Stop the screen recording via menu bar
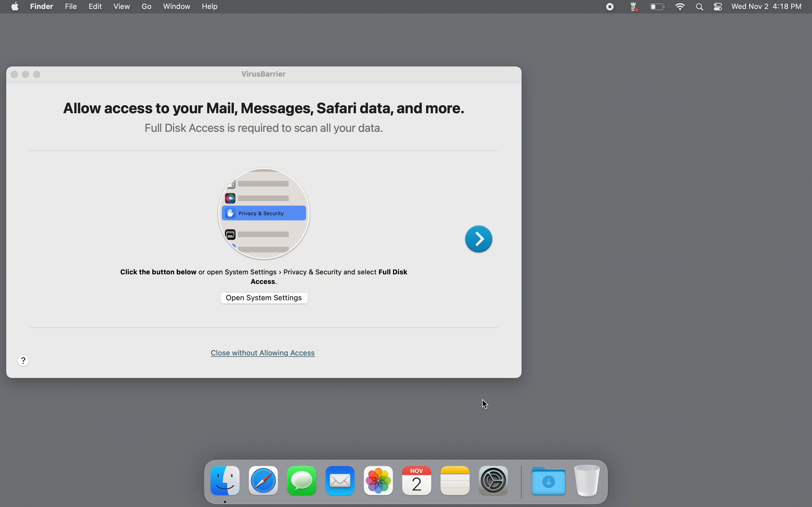 (610, 6)
